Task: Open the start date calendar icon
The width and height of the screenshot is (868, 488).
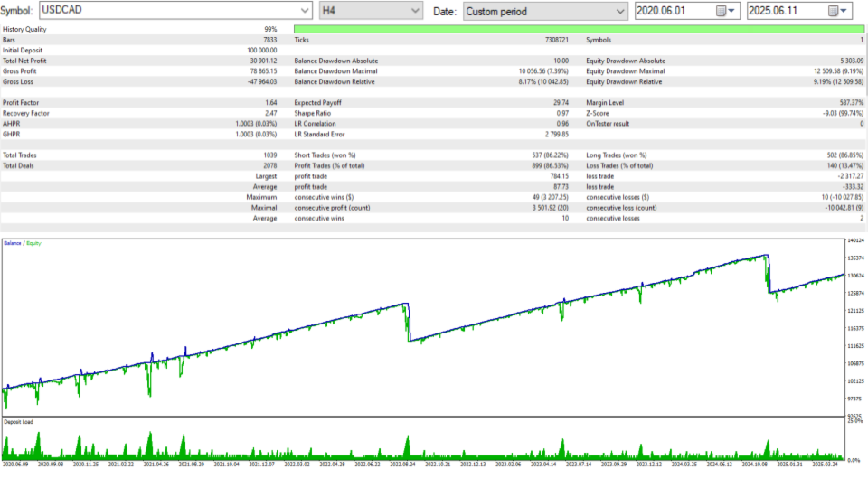Action: pyautogui.click(x=721, y=11)
